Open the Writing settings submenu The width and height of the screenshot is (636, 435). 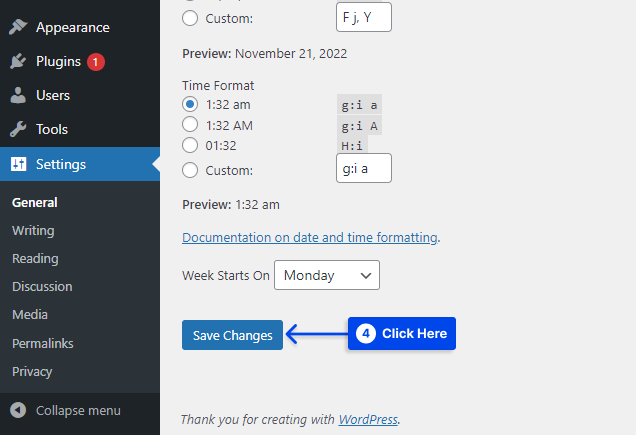point(33,230)
